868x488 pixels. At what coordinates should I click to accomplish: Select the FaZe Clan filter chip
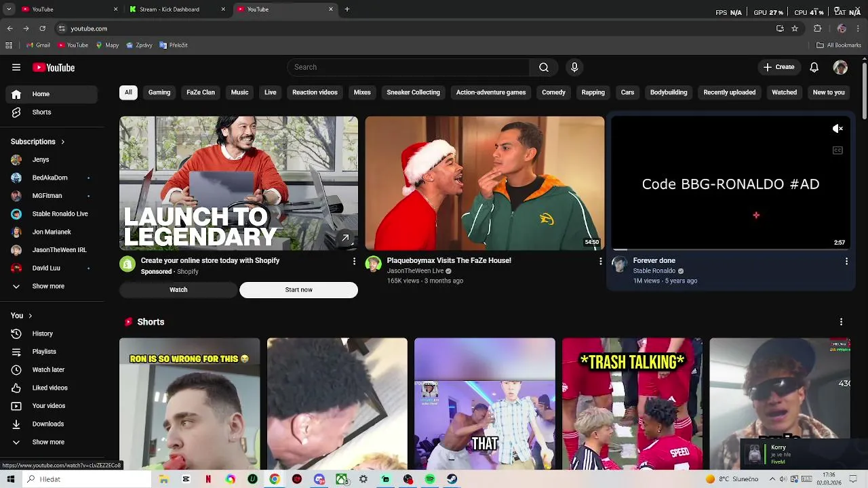pyautogui.click(x=201, y=92)
